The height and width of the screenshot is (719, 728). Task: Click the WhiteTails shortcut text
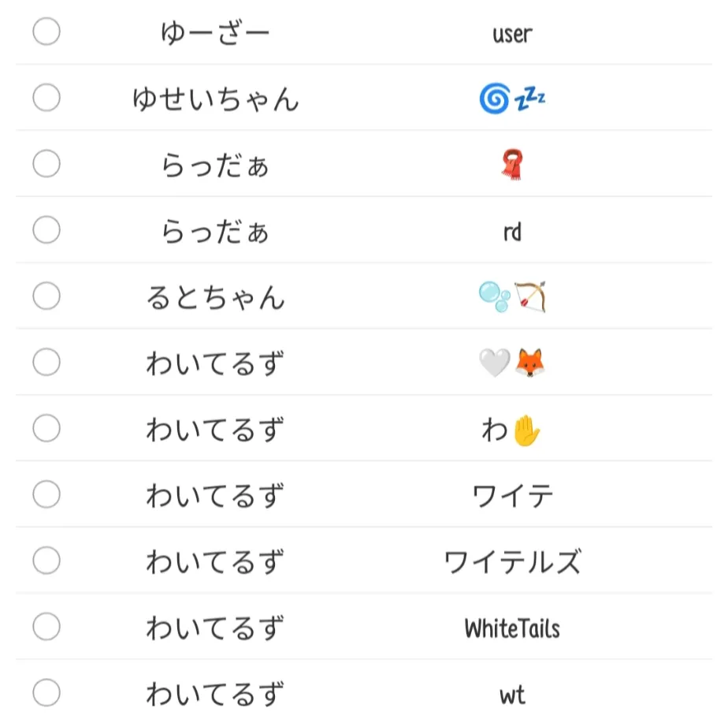[x=512, y=629]
